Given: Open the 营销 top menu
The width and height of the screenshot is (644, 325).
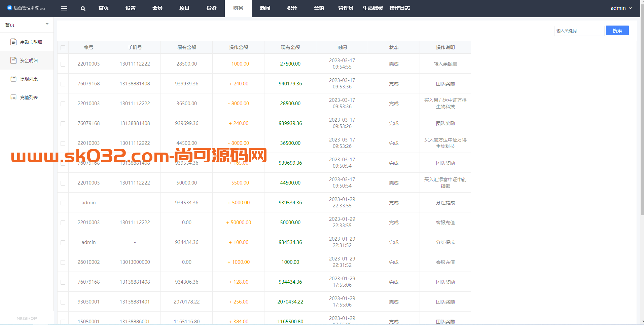Looking at the screenshot, I should [319, 8].
